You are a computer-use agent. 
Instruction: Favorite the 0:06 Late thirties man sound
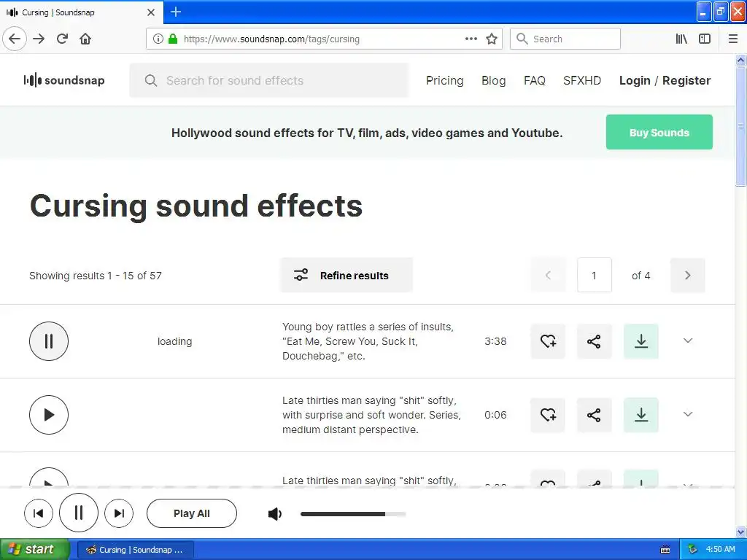click(x=548, y=415)
